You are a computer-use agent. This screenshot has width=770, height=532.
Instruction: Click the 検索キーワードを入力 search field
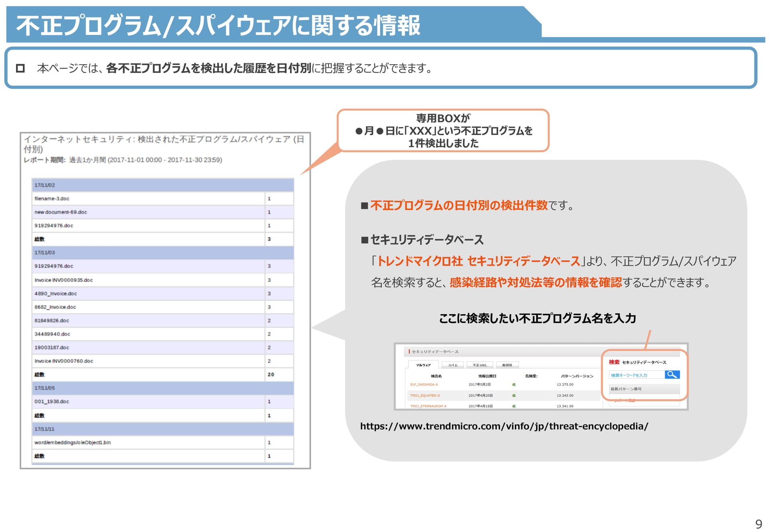click(637, 375)
